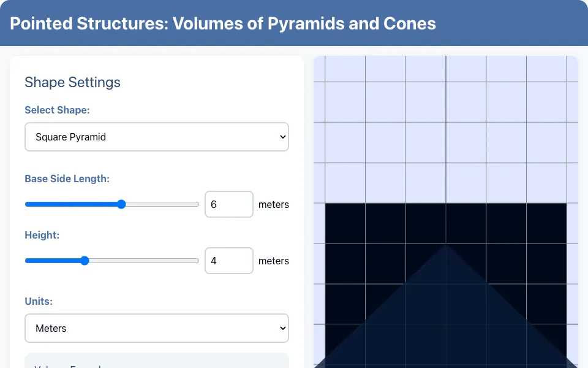Click the Square Pyramid dropdown arrow
588x368 pixels.
pos(283,137)
